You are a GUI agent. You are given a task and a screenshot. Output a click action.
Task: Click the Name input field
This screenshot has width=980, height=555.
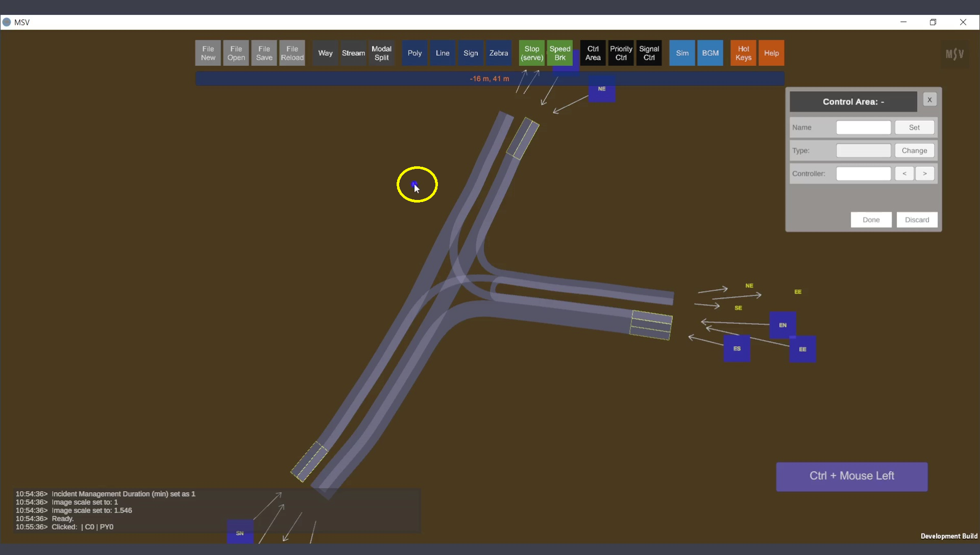tap(863, 128)
